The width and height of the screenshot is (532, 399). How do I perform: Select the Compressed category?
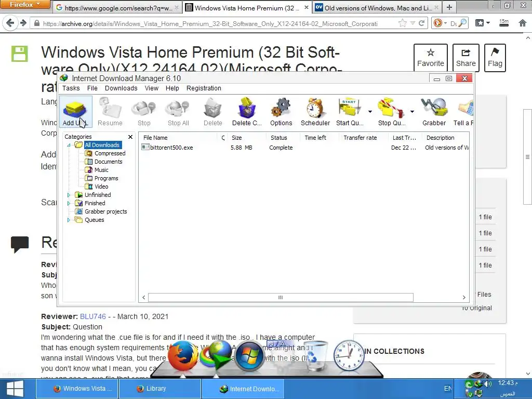[110, 153]
